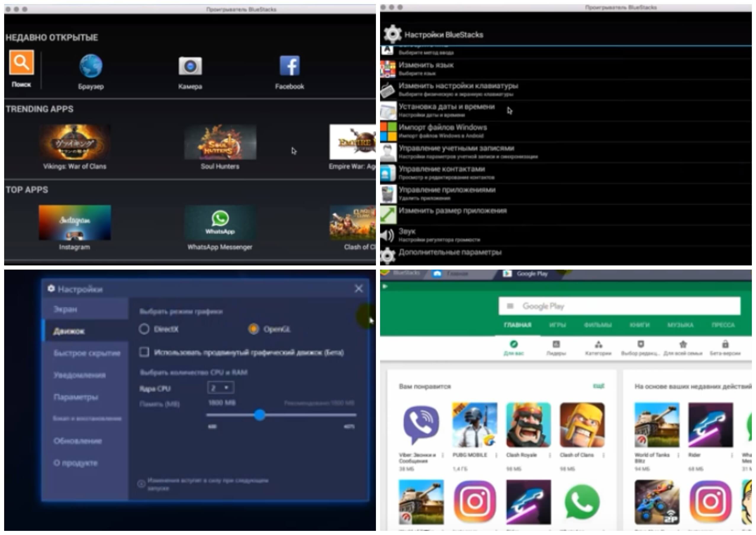The image size is (756, 535).
Task: Open the Facebook app icon
Action: (289, 65)
